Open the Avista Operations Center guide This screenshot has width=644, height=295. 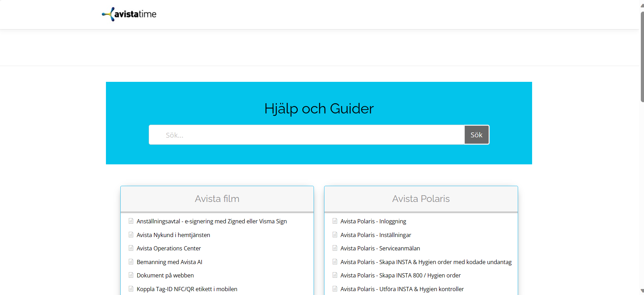pyautogui.click(x=169, y=248)
